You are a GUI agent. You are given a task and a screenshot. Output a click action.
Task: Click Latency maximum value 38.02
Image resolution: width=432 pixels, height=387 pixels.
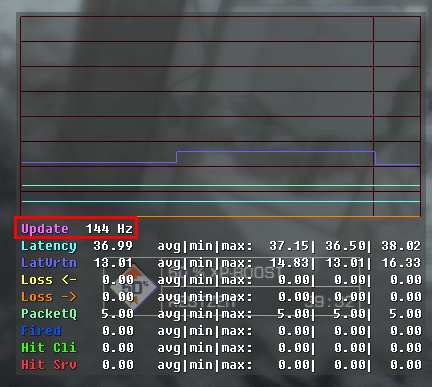401,246
